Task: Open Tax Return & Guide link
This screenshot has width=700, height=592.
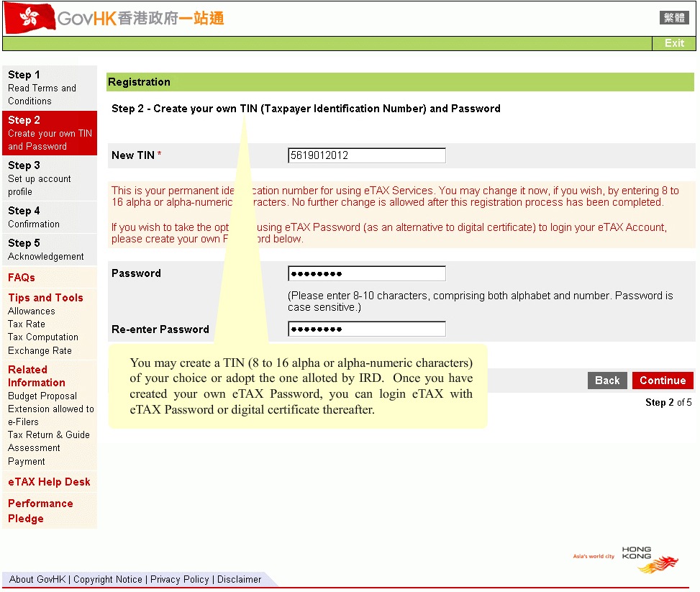Action: coord(49,435)
